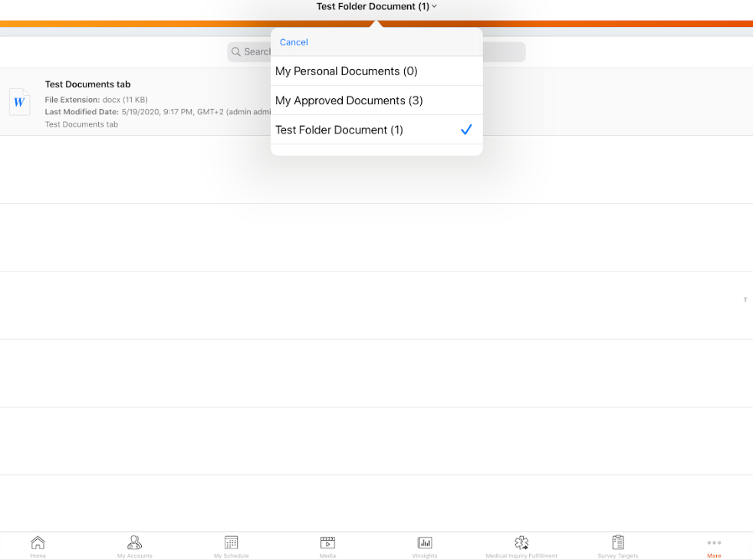The height and width of the screenshot is (560, 753).
Task: Open My Accounts icon
Action: pyautogui.click(x=135, y=543)
